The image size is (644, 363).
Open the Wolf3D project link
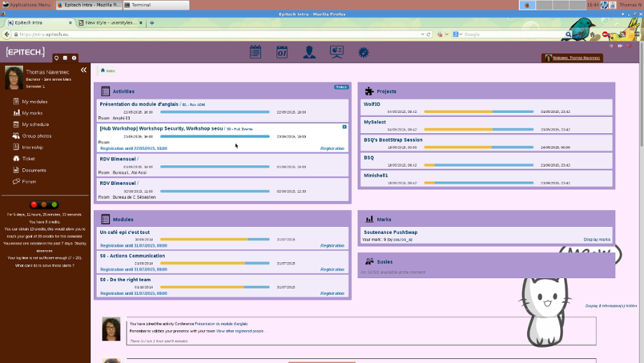pos(372,104)
